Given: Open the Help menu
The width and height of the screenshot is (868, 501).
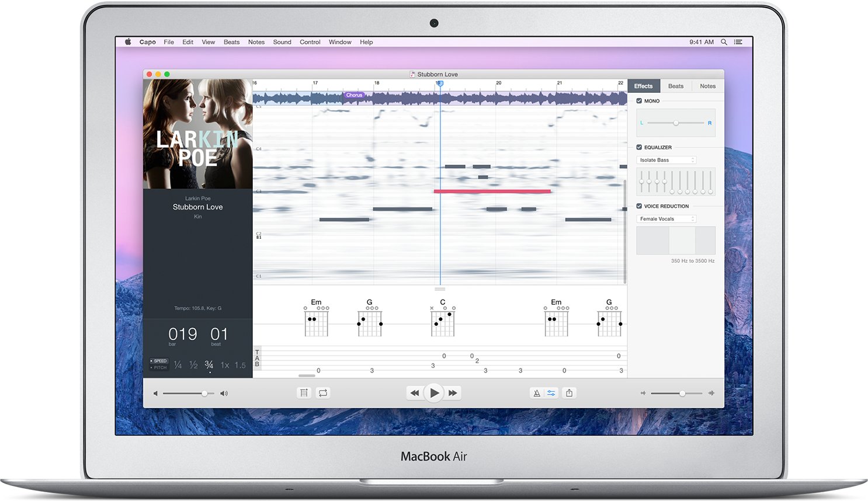Looking at the screenshot, I should pos(366,42).
